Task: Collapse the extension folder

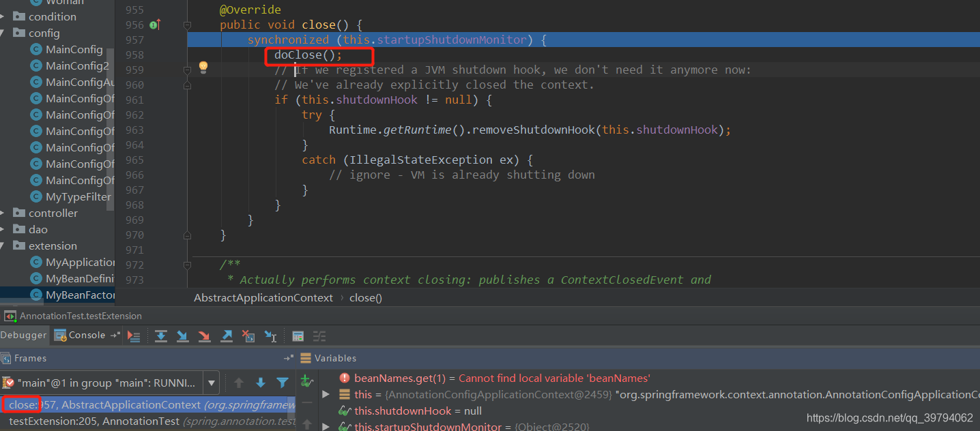Action: click(3, 246)
